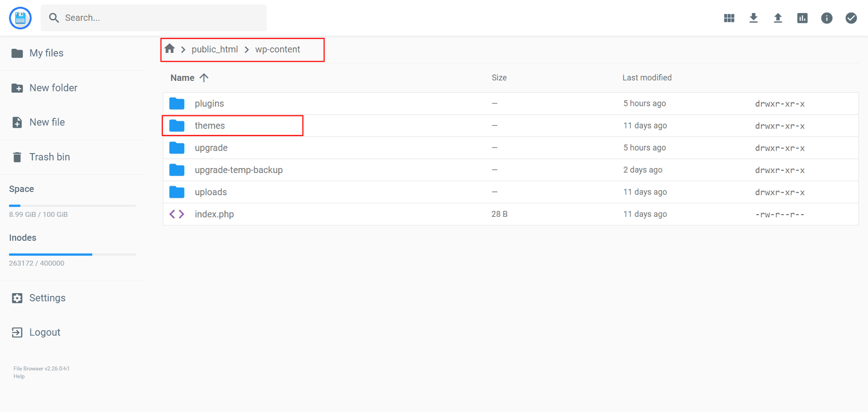This screenshot has width=868, height=412.
Task: Switch view mode using the grid icon
Action: tap(729, 18)
